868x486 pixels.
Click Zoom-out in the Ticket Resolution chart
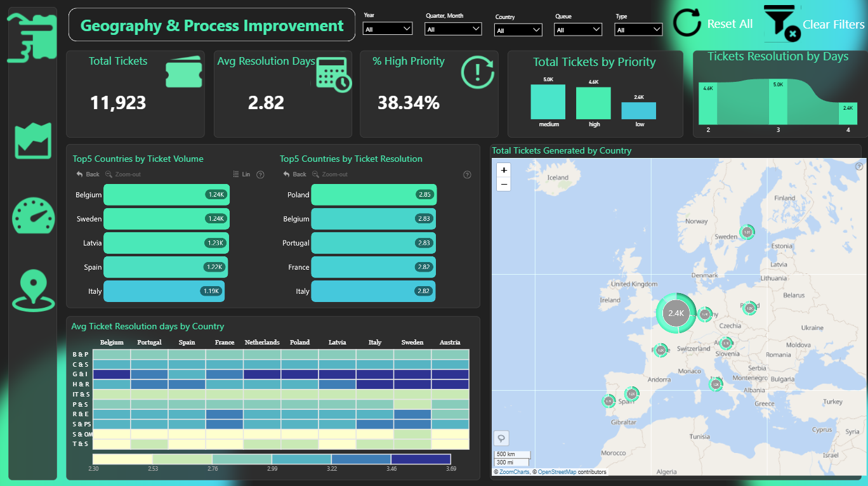330,174
